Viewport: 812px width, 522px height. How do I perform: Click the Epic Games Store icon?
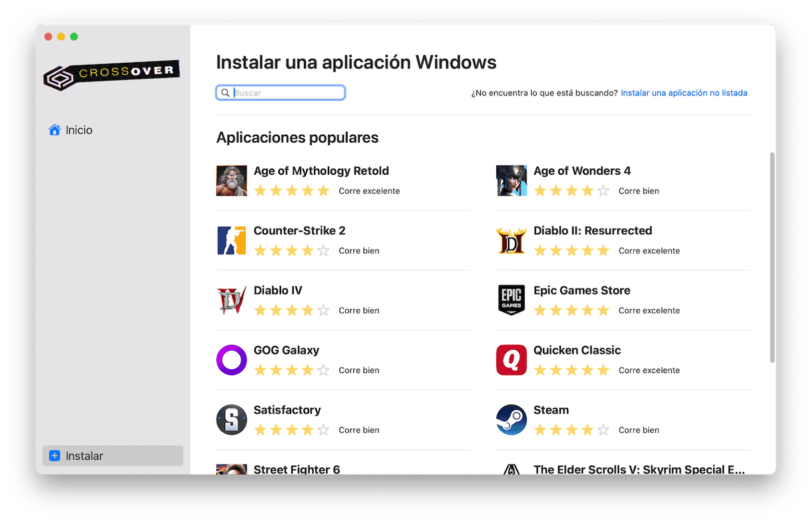[512, 300]
